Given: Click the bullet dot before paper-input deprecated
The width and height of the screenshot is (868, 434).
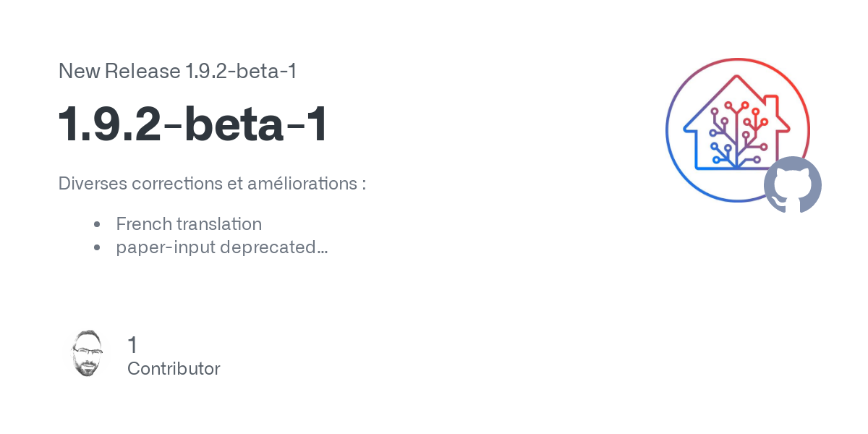Looking at the screenshot, I should (x=97, y=248).
